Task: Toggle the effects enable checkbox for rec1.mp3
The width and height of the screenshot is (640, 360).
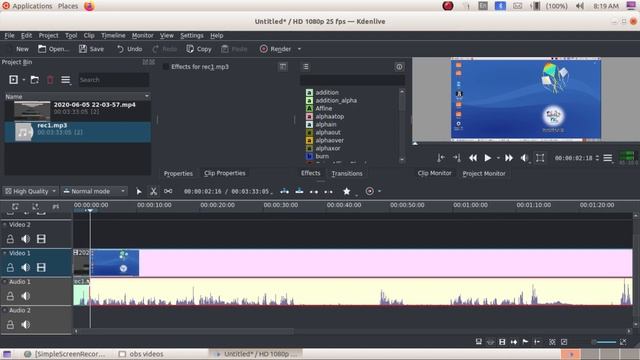Action: click(165, 67)
